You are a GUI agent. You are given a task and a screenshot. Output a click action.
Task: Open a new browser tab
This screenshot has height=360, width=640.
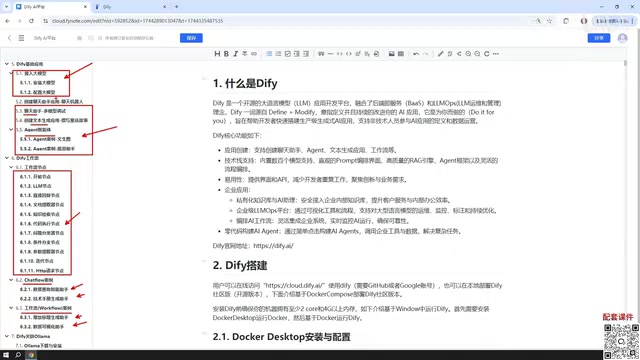pyautogui.click(x=176, y=7)
